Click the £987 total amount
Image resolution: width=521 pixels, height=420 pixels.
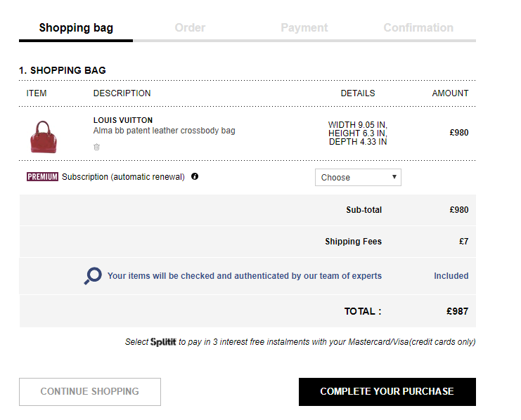pyautogui.click(x=457, y=311)
